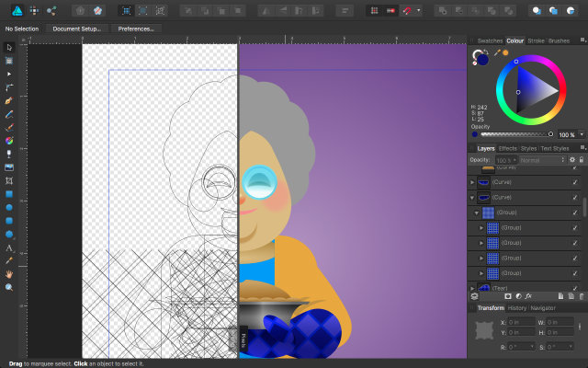Image resolution: width=588 pixels, height=368 pixels.
Task: Click the Document Setup button
Action: pyautogui.click(x=77, y=29)
